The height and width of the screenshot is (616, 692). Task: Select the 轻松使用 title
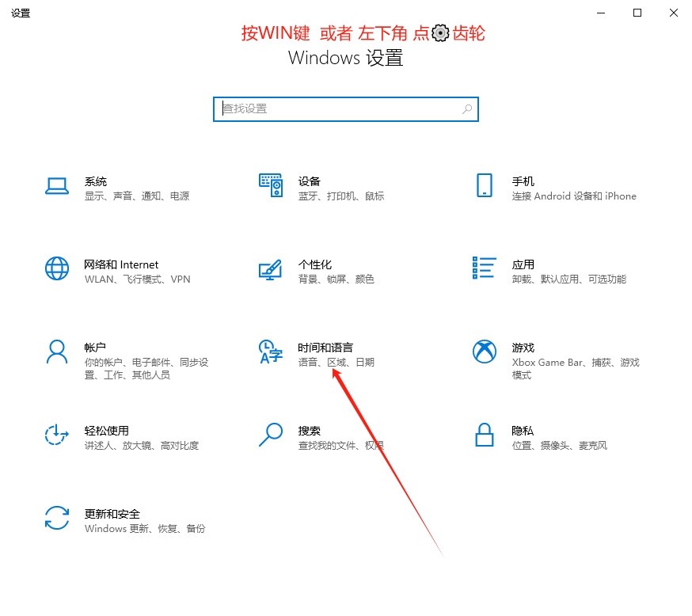pyautogui.click(x=107, y=430)
